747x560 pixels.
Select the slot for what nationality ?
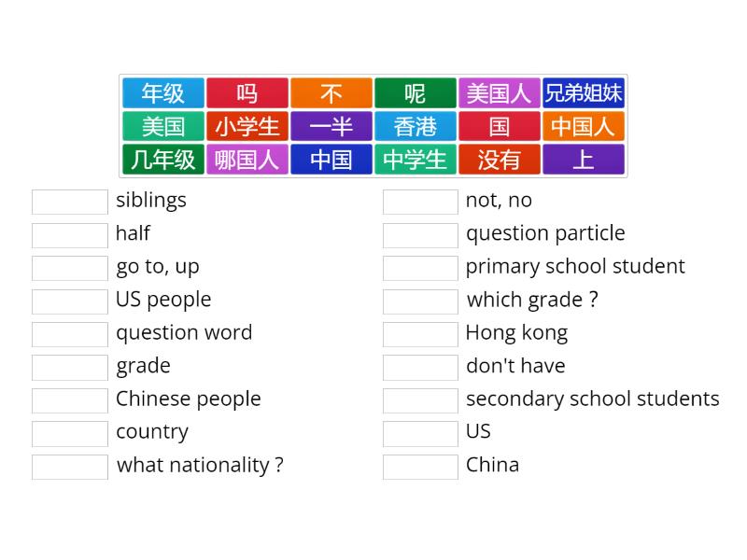pos(70,467)
